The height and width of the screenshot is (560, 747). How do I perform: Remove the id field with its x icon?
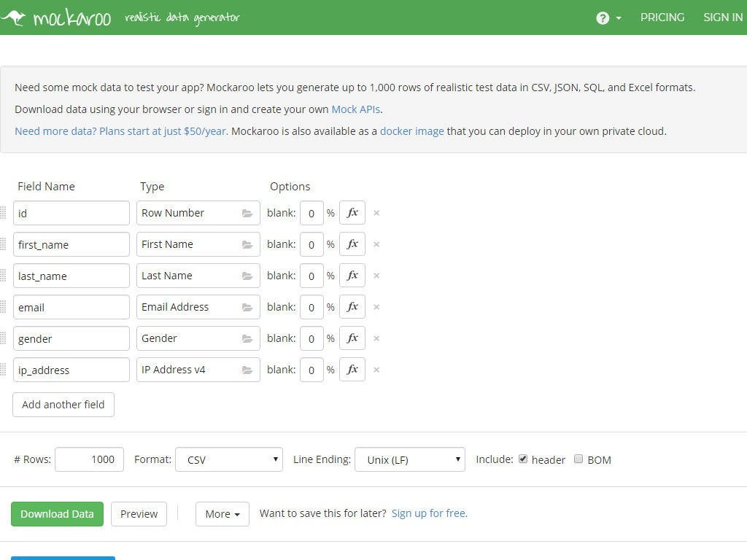[376, 213]
